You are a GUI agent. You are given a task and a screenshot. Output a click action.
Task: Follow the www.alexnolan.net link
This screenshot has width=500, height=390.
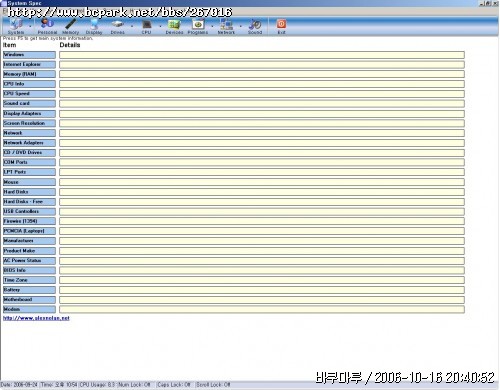click(x=36, y=318)
